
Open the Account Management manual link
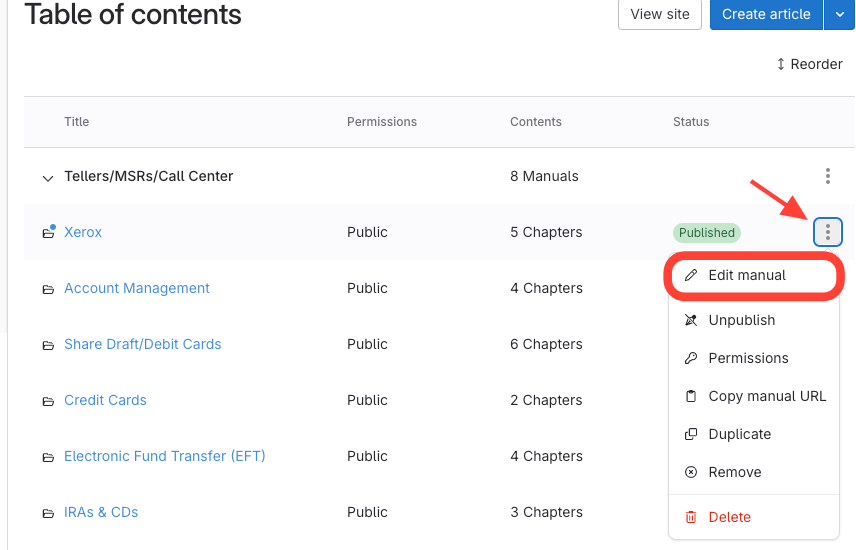(x=137, y=288)
